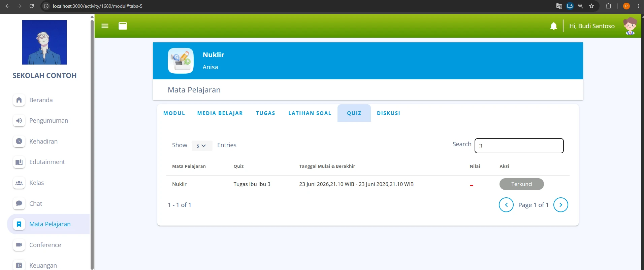Click the Beranda home icon
Image resolution: width=644 pixels, height=270 pixels.
click(19, 100)
